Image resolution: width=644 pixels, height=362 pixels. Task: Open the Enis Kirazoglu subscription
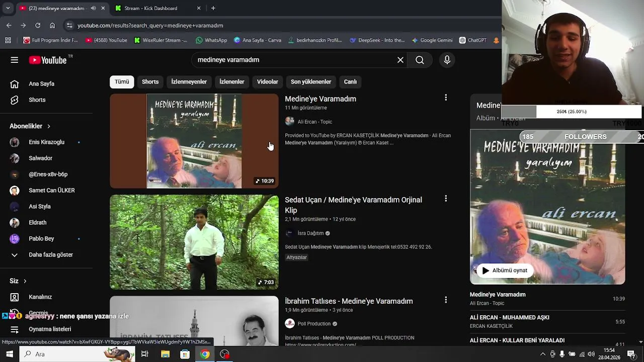46,142
